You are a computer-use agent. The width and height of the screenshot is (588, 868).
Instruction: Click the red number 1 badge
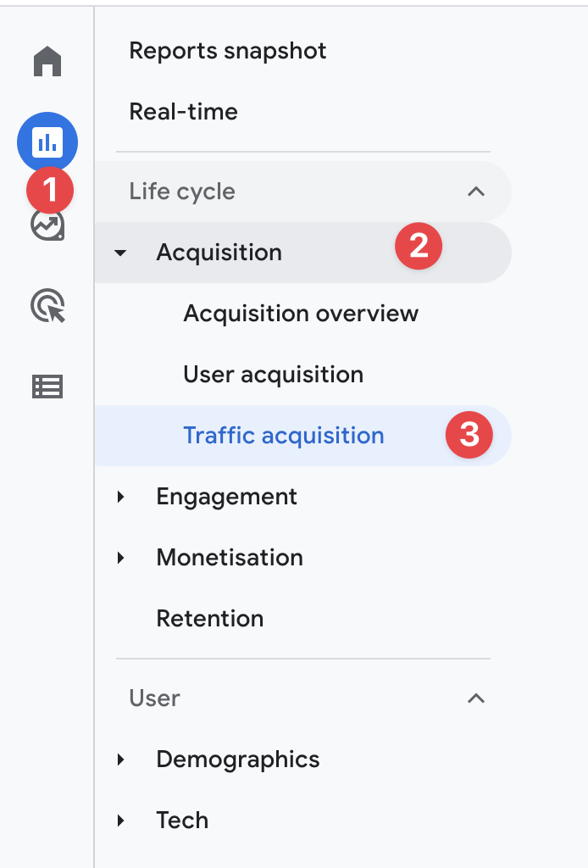coord(50,191)
